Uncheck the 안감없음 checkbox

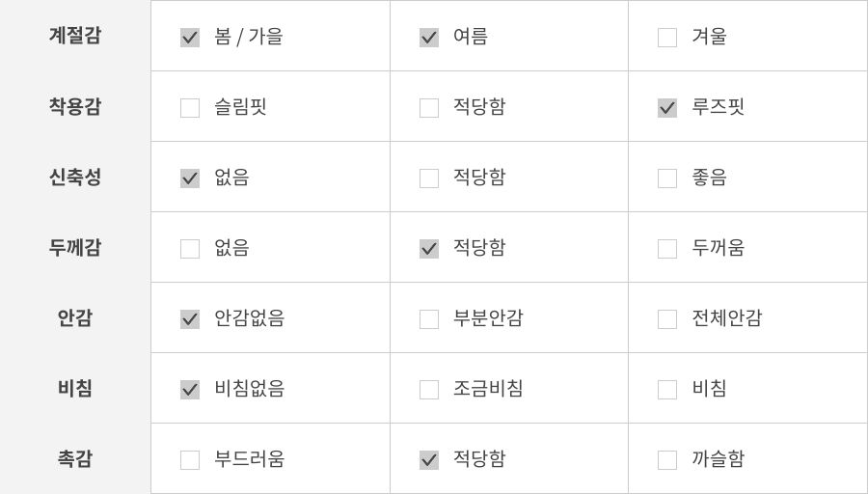[190, 319]
